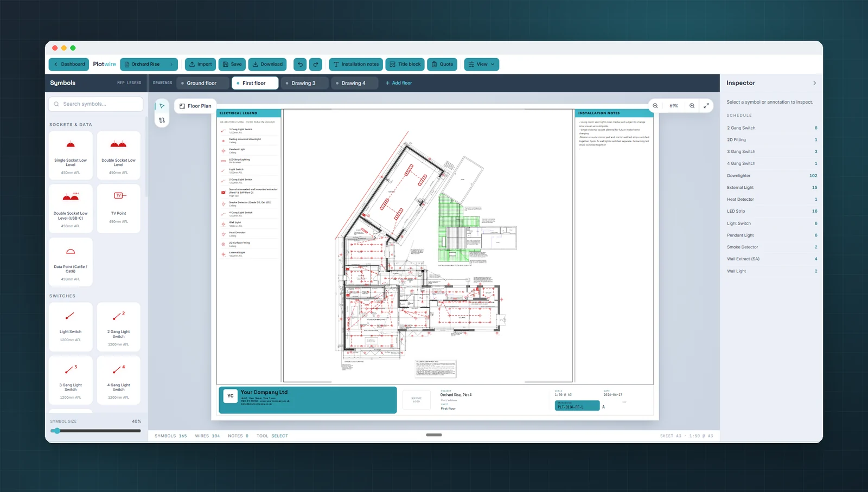Screen dimensions: 868x492
Task: Switch to the Drawing 3 tab
Action: pos(305,83)
